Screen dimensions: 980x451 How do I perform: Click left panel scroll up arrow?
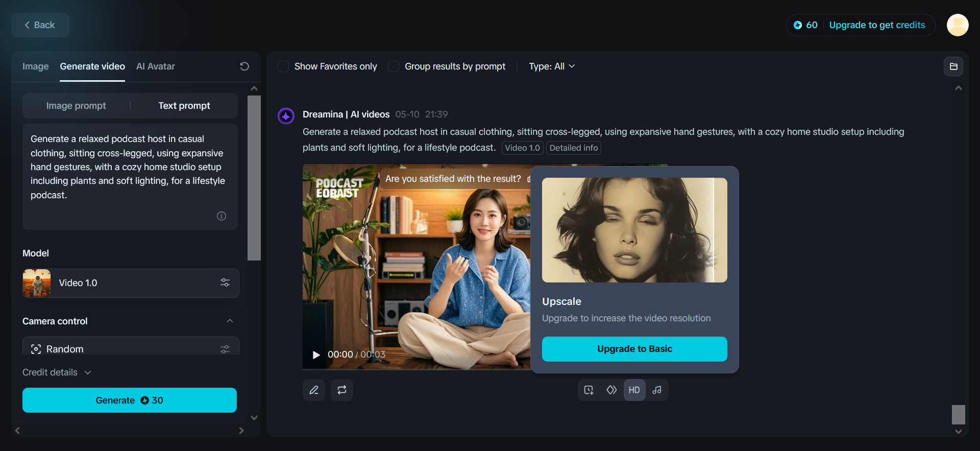tap(254, 88)
